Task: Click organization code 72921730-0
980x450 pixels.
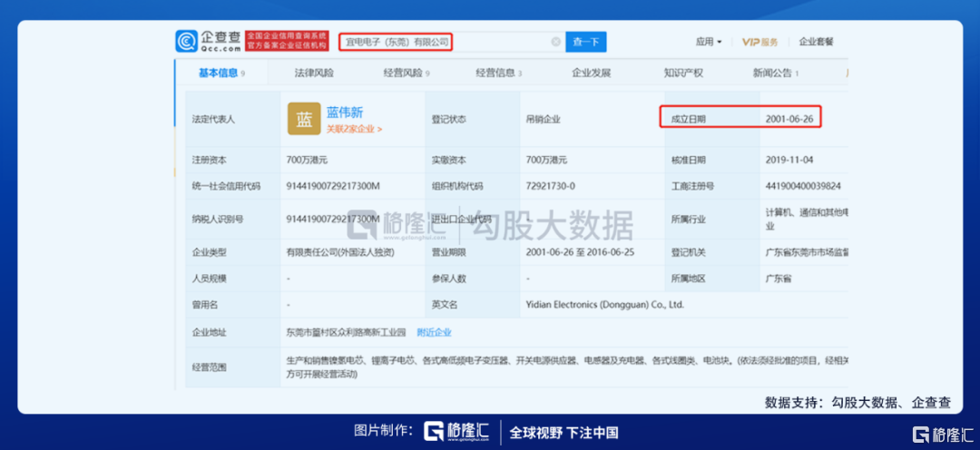Action: point(551,186)
